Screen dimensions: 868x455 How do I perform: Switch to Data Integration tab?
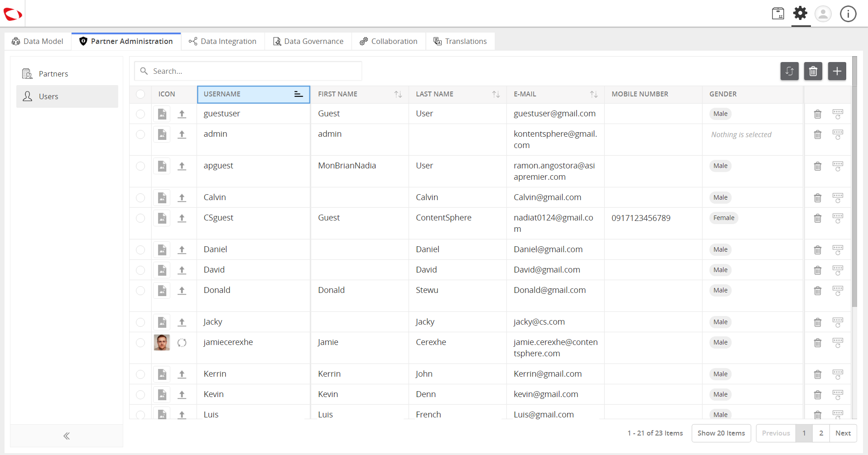point(223,41)
